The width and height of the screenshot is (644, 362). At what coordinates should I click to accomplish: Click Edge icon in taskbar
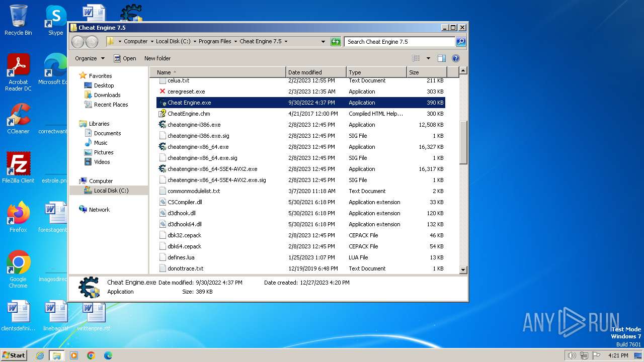coord(108,355)
